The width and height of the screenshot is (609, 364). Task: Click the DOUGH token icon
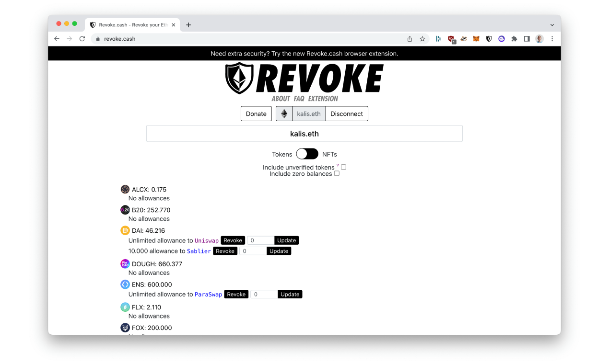125,264
